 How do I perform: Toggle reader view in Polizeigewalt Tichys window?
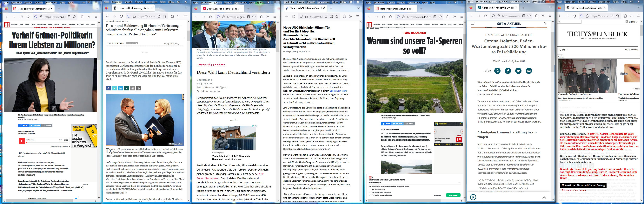(612, 16)
